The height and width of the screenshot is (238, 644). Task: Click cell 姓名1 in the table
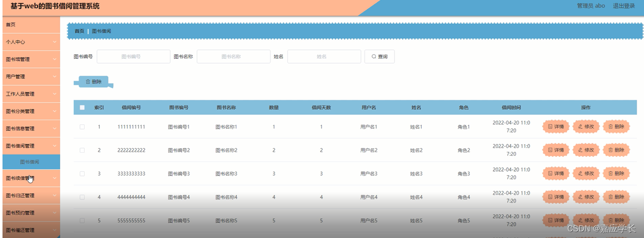(416, 127)
